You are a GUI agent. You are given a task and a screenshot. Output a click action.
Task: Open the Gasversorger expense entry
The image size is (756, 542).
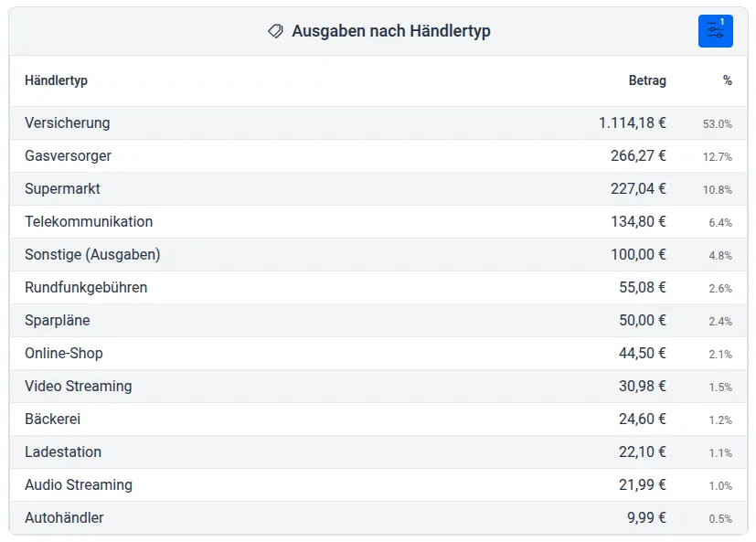click(366, 155)
